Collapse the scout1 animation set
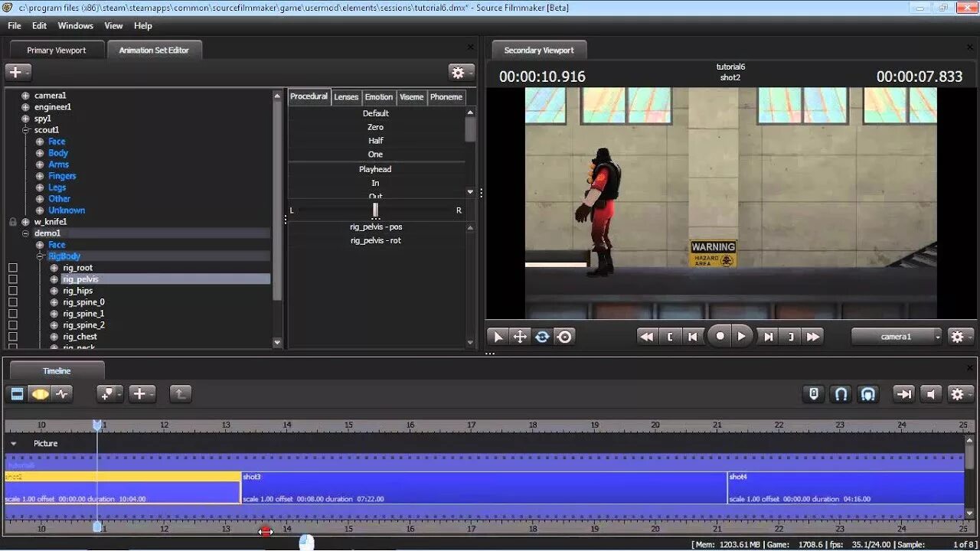The height and width of the screenshot is (551, 980). coord(25,130)
